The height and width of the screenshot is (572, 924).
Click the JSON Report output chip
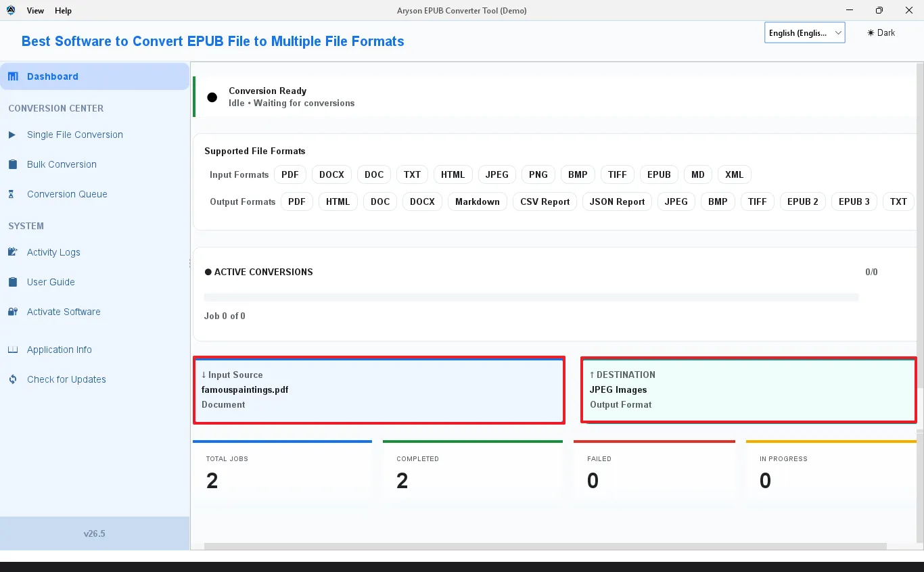point(618,201)
